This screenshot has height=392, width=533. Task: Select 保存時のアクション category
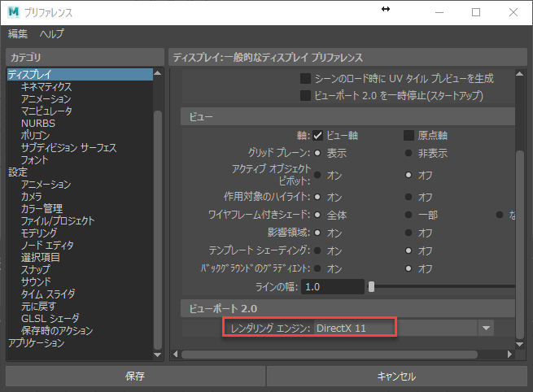pyautogui.click(x=57, y=331)
